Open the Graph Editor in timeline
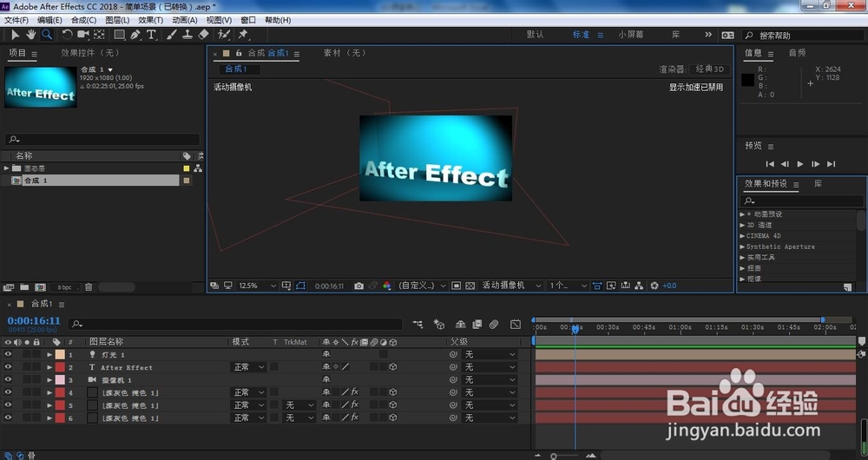The height and width of the screenshot is (460, 868). [516, 325]
